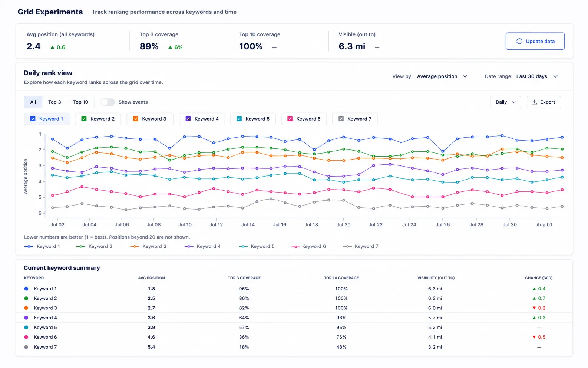Screen dimensions: 588x368
Task: Click the Top 10 coverage 100% metric
Action: tap(251, 46)
